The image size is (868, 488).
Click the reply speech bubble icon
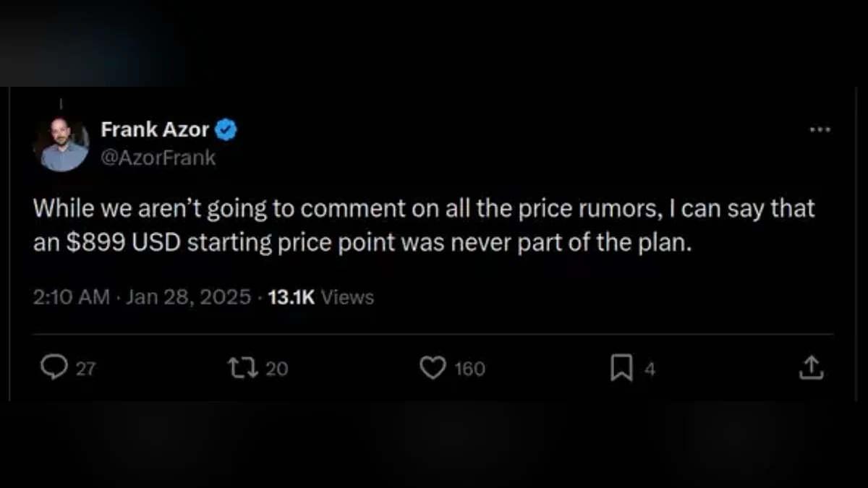click(x=54, y=368)
